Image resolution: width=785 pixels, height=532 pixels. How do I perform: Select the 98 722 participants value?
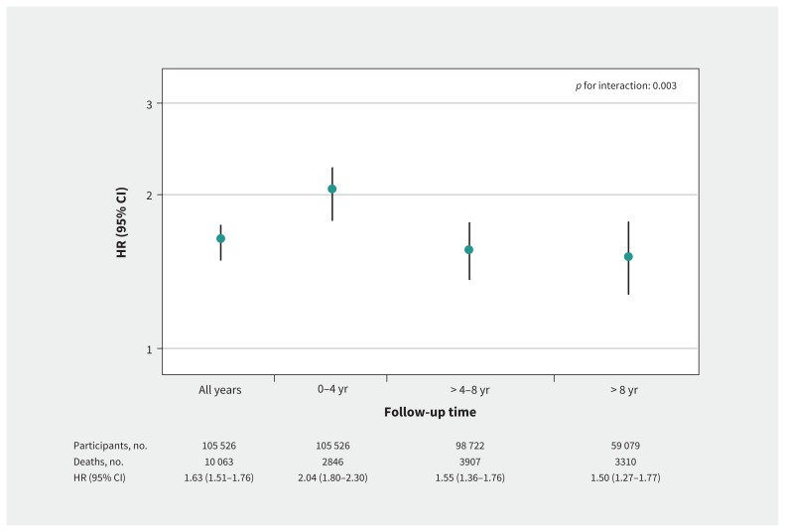click(469, 446)
